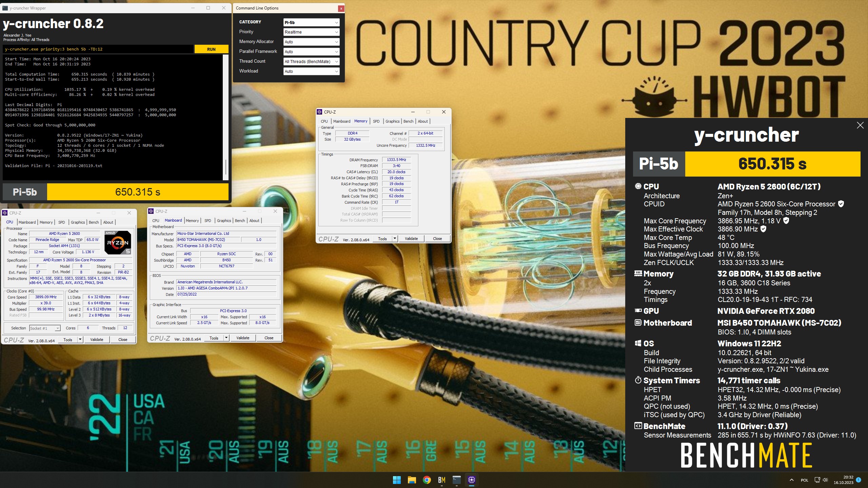
Task: Open the Thread Count dropdown
Action: click(311, 61)
